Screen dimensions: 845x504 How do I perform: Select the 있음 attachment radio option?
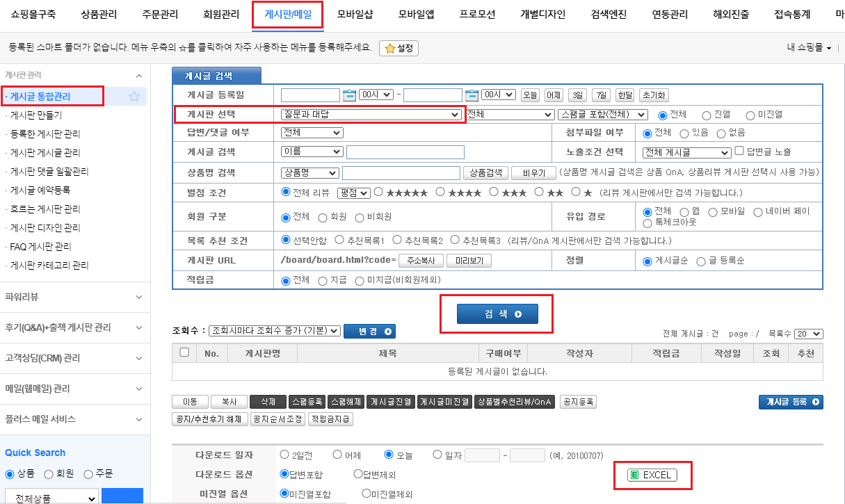(x=684, y=133)
